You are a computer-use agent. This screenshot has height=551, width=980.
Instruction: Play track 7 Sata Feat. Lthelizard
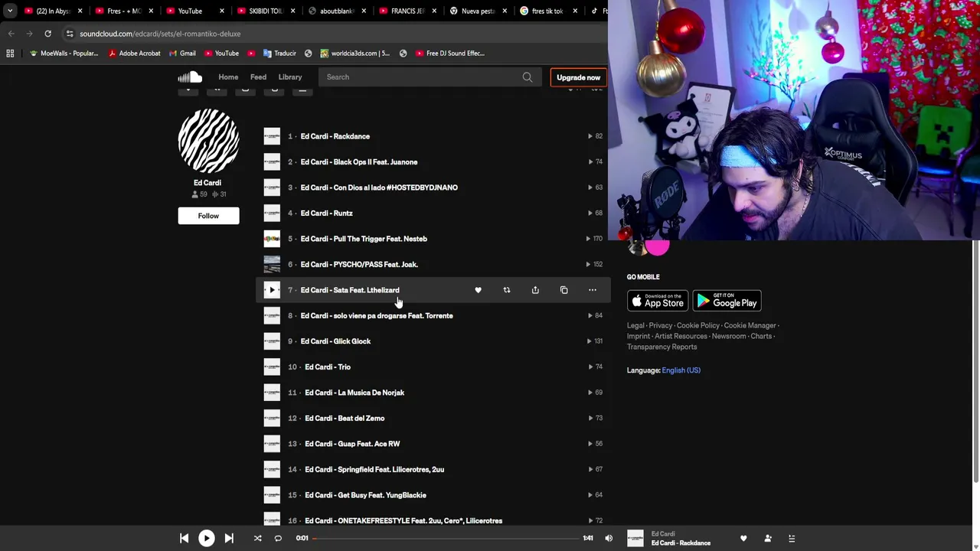tap(272, 290)
